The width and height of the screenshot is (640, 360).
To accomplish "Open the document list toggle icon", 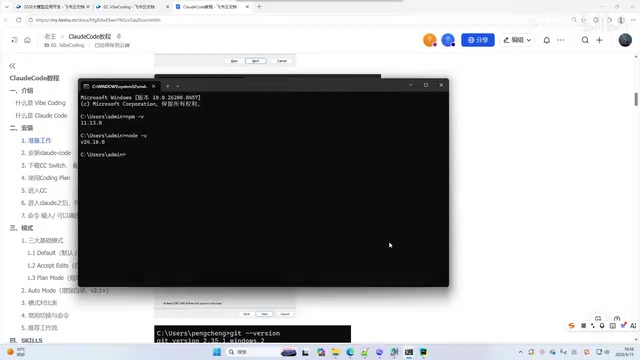I will (x=14, y=40).
